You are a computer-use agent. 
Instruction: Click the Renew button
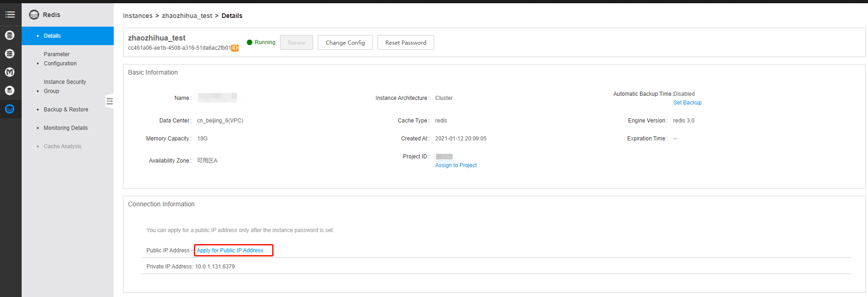(x=297, y=42)
